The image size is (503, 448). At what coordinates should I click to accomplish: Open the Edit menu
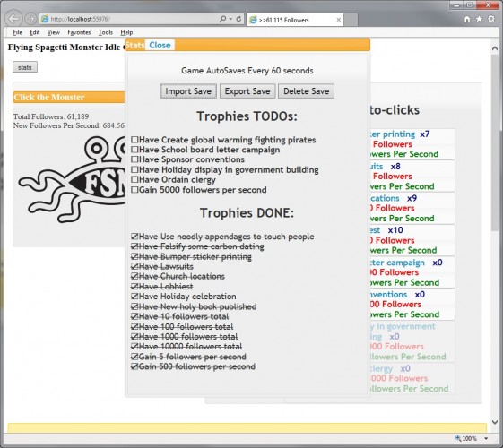click(35, 32)
